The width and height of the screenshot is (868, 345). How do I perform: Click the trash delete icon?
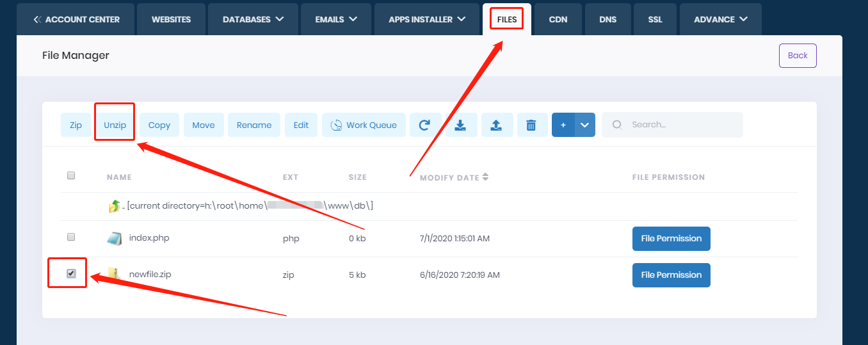[531, 125]
